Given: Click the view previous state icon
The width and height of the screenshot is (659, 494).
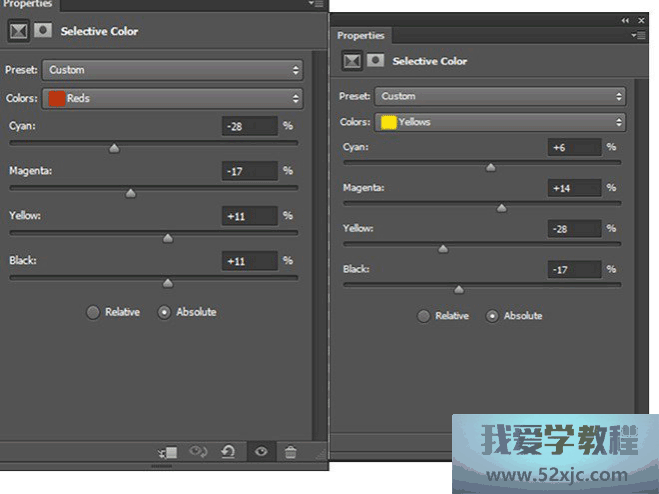Looking at the screenshot, I should point(198,452).
